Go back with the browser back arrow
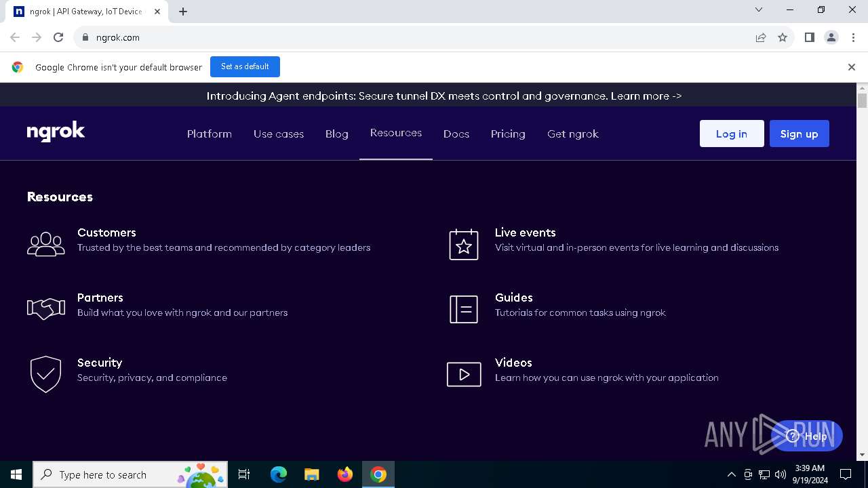 [15, 37]
